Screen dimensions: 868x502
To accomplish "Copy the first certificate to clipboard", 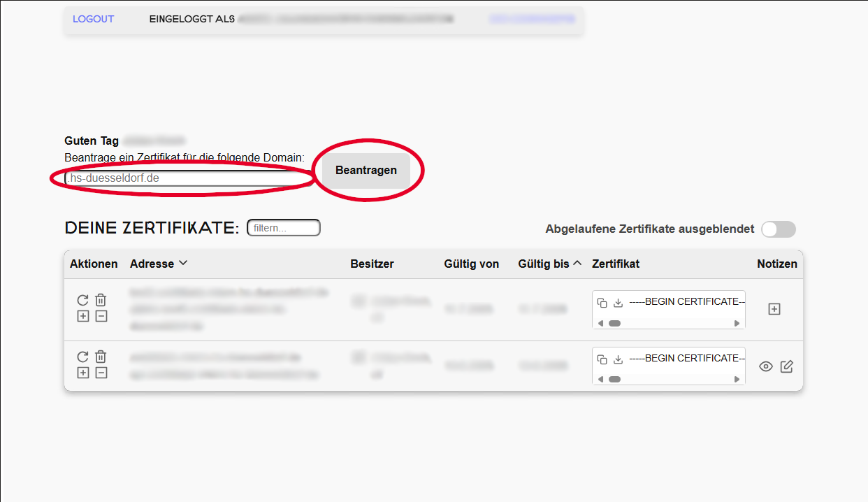I will coord(602,303).
